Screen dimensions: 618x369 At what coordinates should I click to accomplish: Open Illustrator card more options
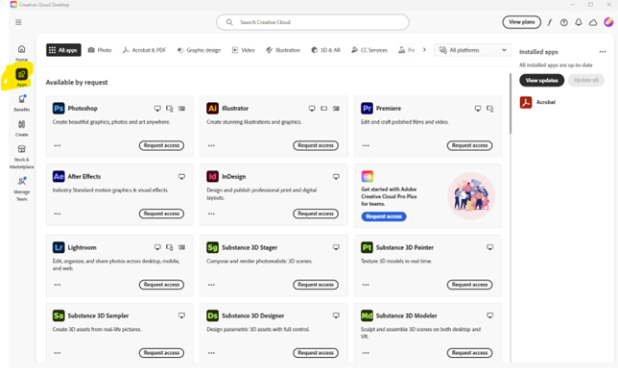click(212, 145)
